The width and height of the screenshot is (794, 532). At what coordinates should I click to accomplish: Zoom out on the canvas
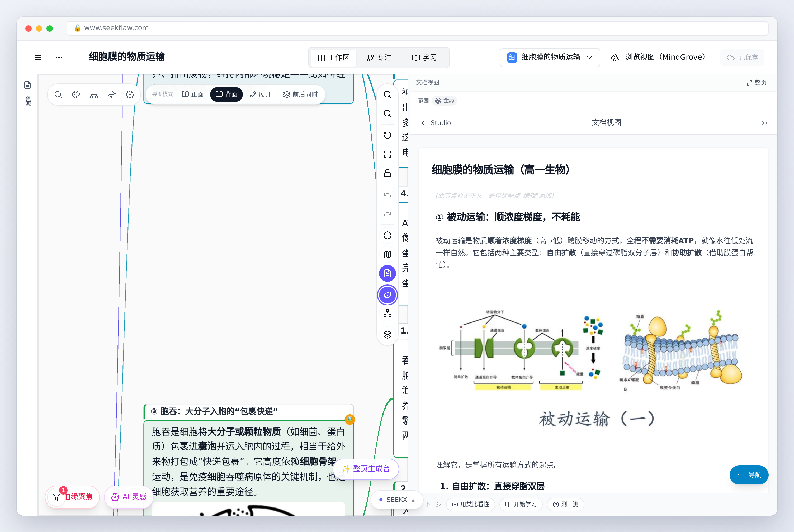point(387,113)
